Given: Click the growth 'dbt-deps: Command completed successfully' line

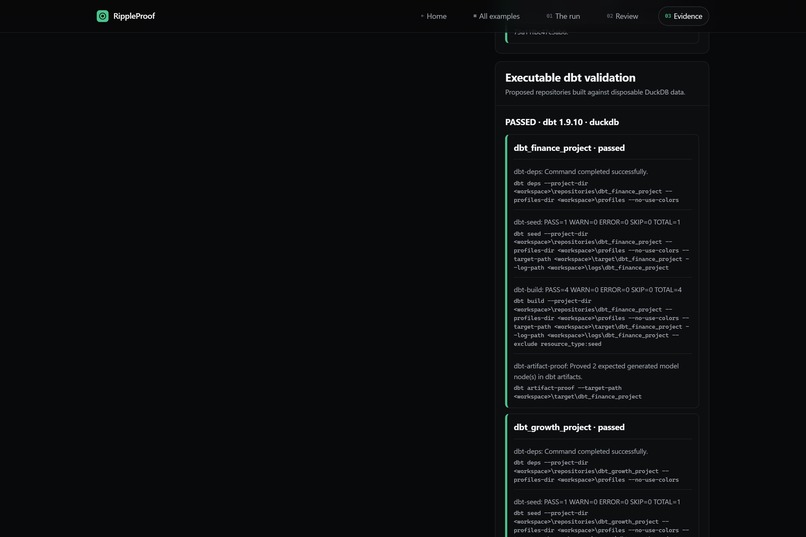Looking at the screenshot, I should click(580, 451).
